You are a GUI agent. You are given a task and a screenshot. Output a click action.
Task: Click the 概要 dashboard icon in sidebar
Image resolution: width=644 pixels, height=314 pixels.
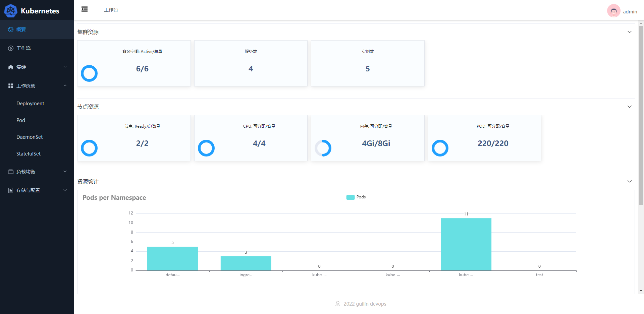click(x=11, y=29)
